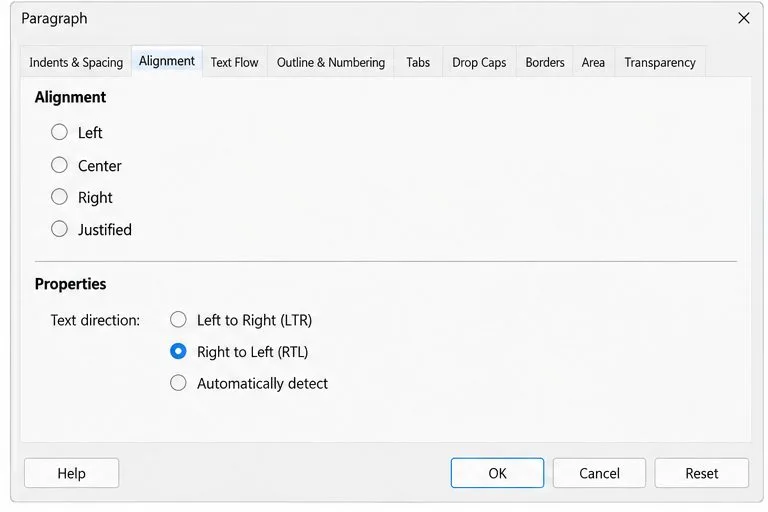Select Left to Right (LTR) direction
768x512 pixels.
click(x=178, y=319)
